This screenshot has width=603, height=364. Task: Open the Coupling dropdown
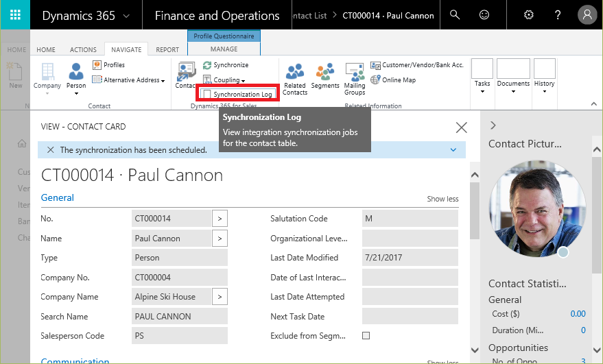tap(224, 80)
